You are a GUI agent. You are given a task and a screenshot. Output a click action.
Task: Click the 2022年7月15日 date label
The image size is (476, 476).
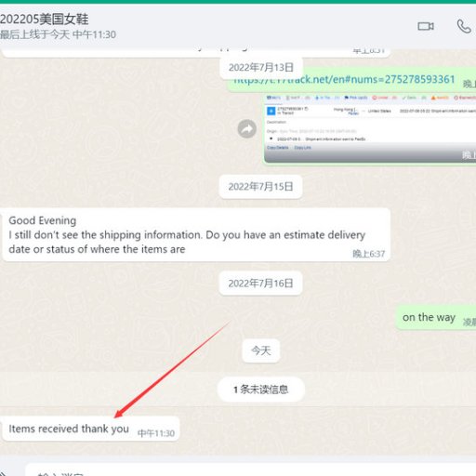(x=260, y=187)
